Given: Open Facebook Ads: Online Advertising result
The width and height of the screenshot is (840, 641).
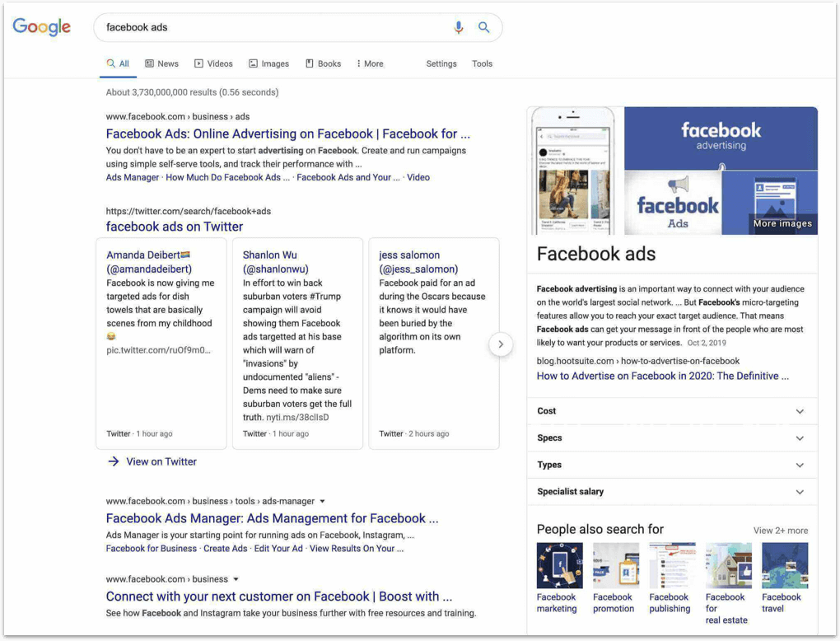Looking at the screenshot, I should coord(287,134).
